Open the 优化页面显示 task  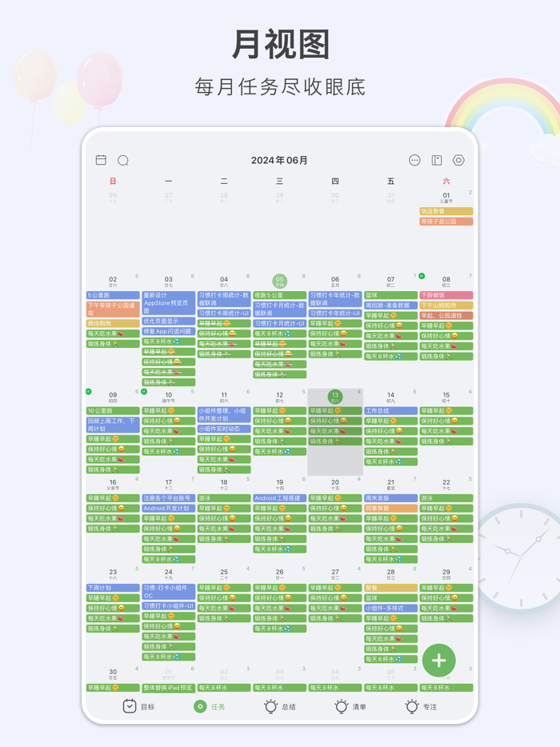click(169, 321)
